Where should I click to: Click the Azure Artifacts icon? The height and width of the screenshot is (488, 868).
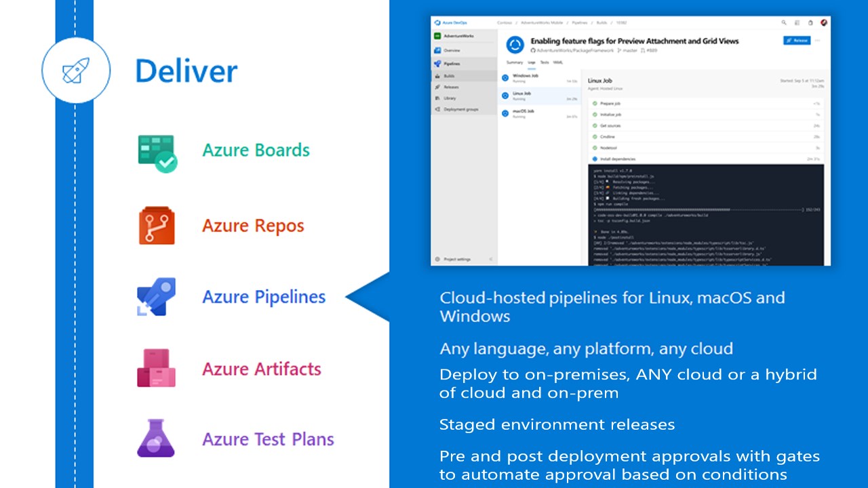pos(157,368)
